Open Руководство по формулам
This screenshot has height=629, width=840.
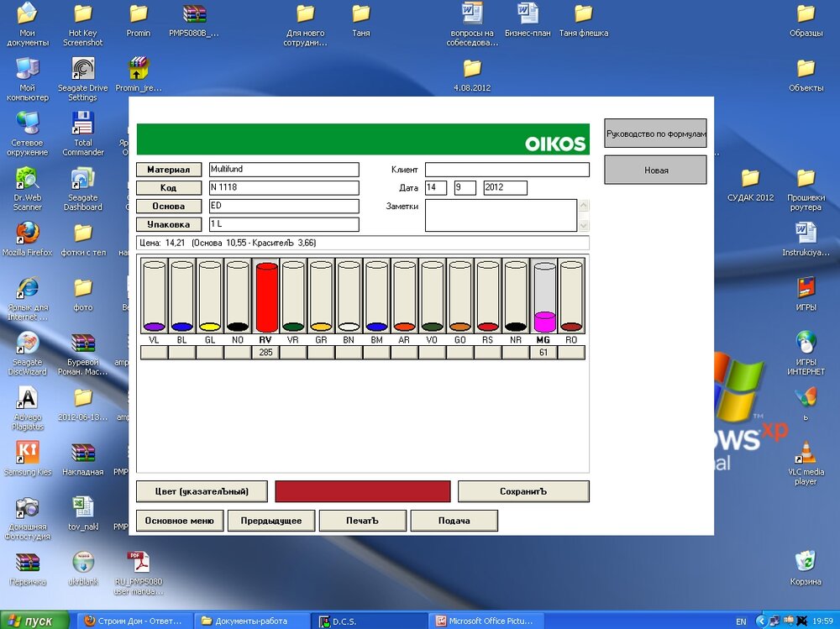pos(655,134)
